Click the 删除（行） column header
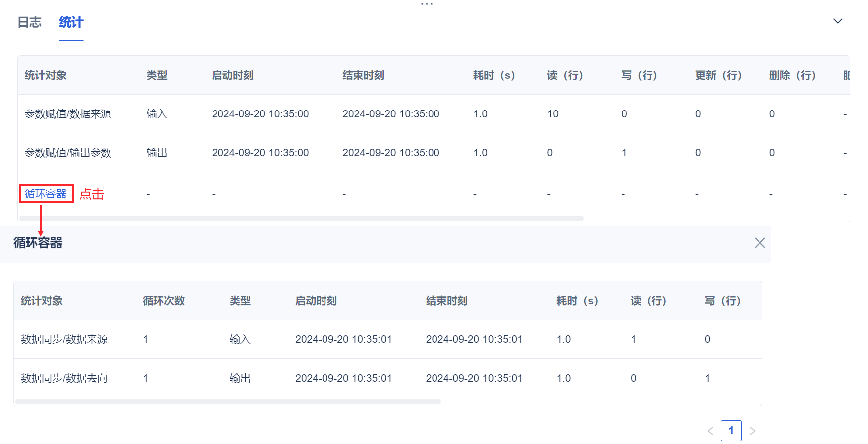This screenshot has height=444, width=868. click(x=792, y=75)
